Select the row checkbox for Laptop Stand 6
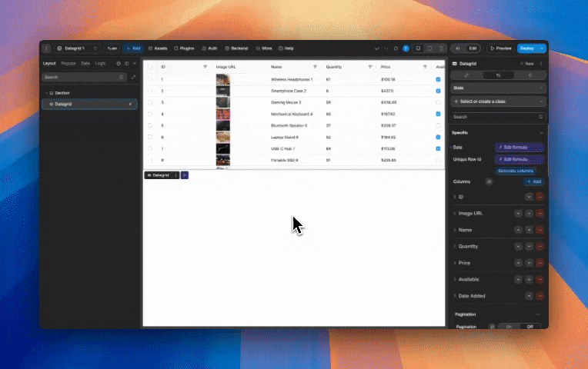Screen dimensions: 588x369 [150, 137]
